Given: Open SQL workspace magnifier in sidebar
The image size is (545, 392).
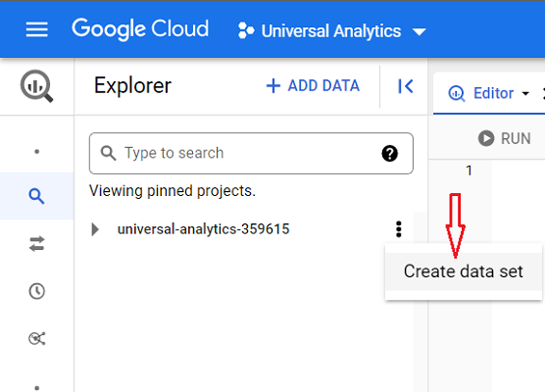Looking at the screenshot, I should (36, 196).
